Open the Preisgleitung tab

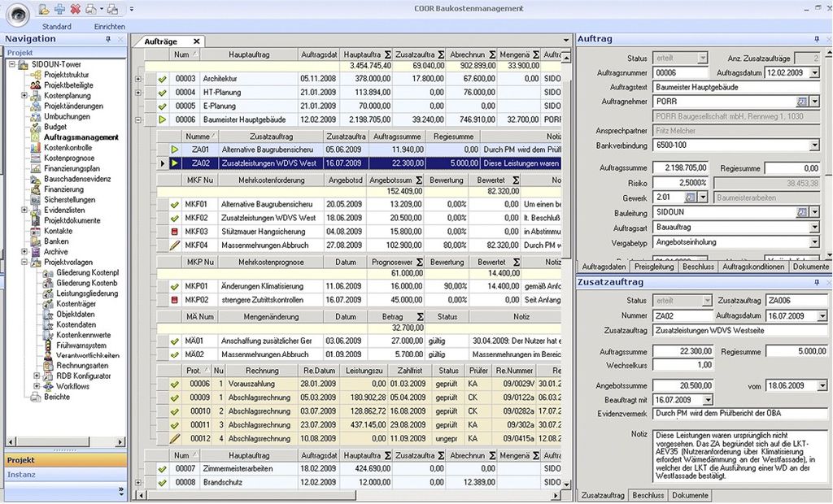(654, 267)
